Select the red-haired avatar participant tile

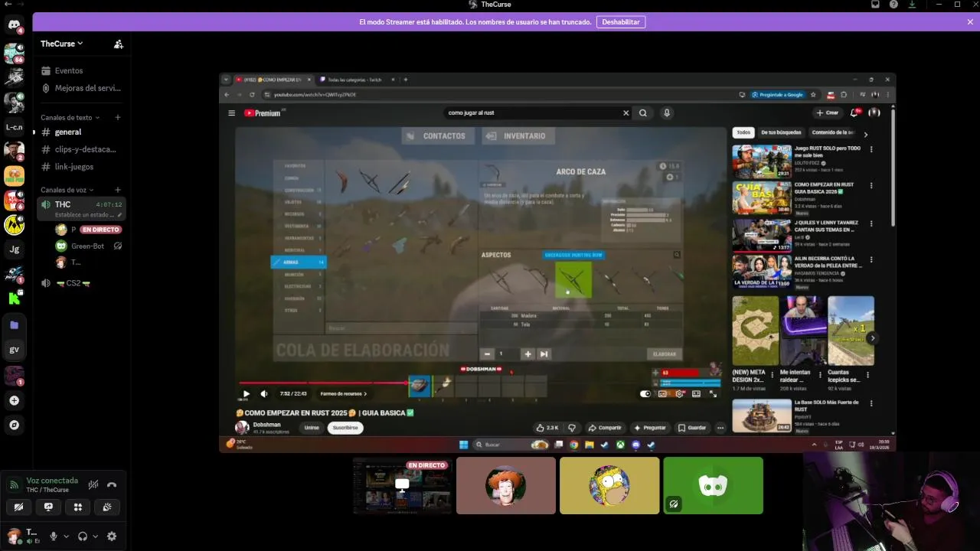[x=506, y=486]
